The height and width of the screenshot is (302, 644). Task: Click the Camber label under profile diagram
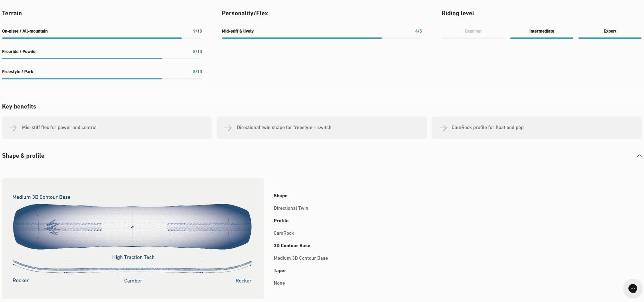pyautogui.click(x=133, y=281)
